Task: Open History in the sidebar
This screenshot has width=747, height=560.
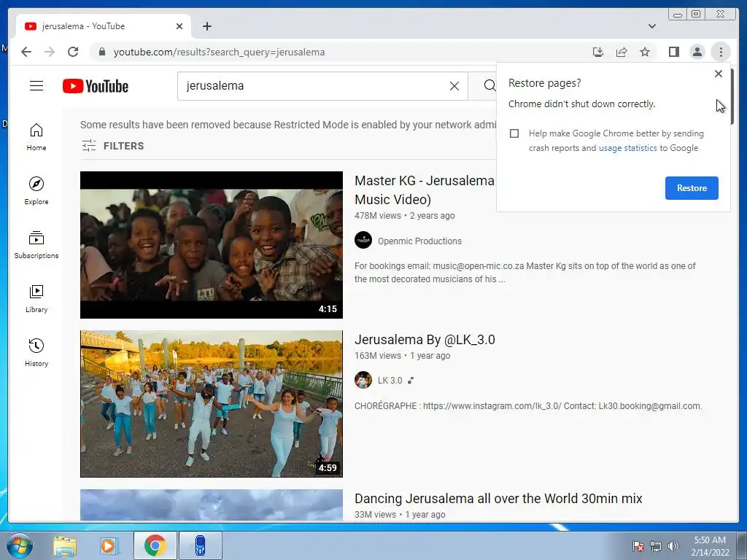Action: [x=36, y=352]
